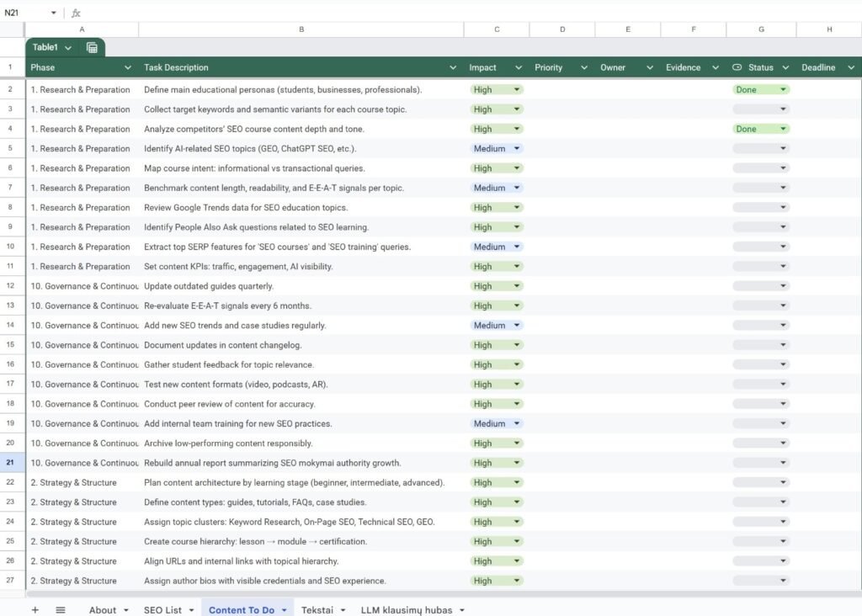Click the fx function icon
Screen dimensions: 862x616
(76, 13)
